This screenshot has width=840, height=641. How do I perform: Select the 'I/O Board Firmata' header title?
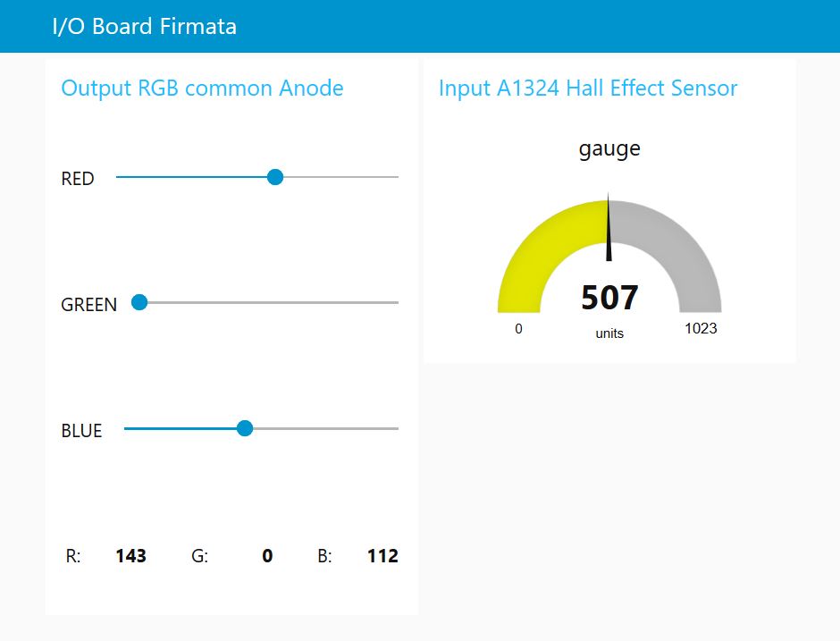(144, 26)
